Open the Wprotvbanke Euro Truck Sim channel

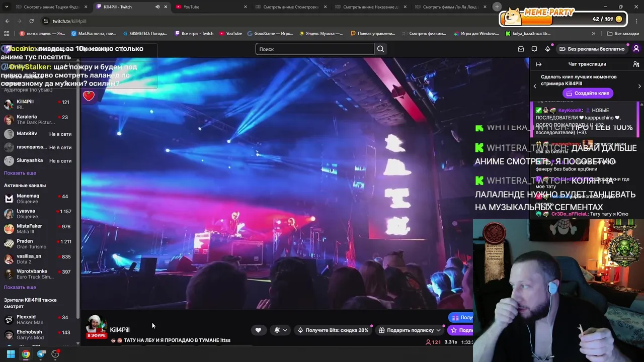click(x=39, y=274)
